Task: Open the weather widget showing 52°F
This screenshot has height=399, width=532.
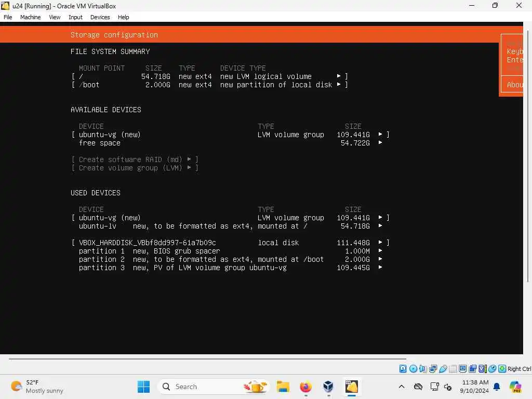Action: [37, 387]
